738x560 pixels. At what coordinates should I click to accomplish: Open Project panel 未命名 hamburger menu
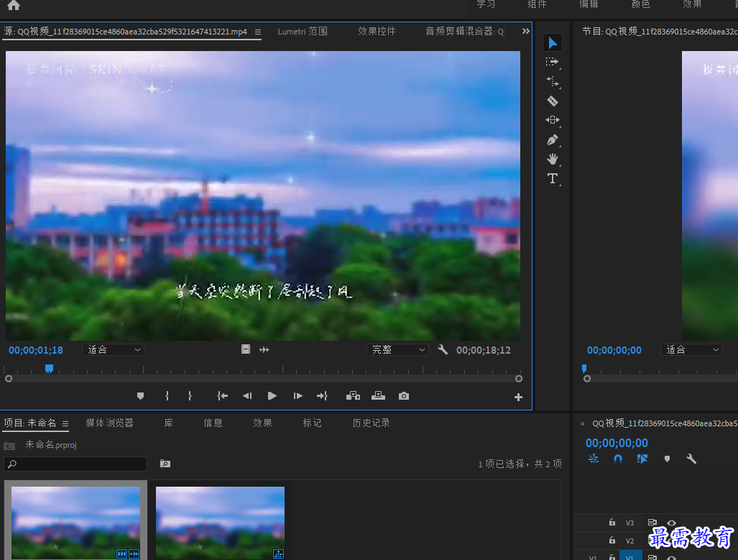click(x=65, y=424)
